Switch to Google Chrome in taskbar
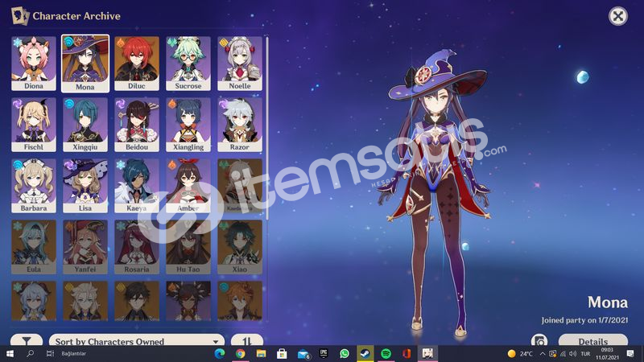The height and width of the screenshot is (362, 644). [x=240, y=353]
